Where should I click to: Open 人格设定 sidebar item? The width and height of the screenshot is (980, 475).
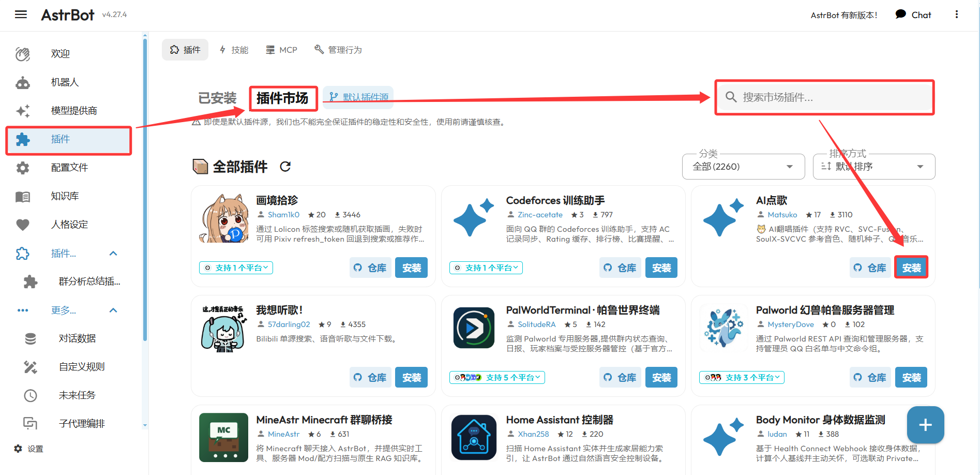click(68, 225)
